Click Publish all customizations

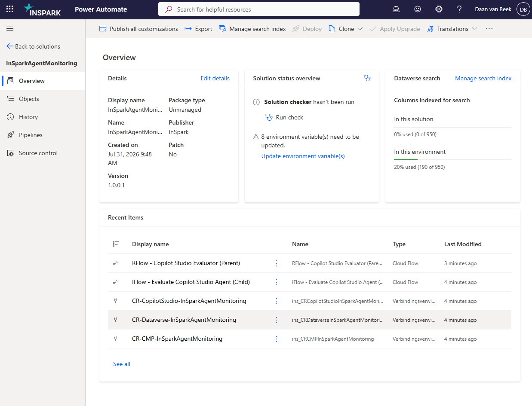(x=138, y=29)
